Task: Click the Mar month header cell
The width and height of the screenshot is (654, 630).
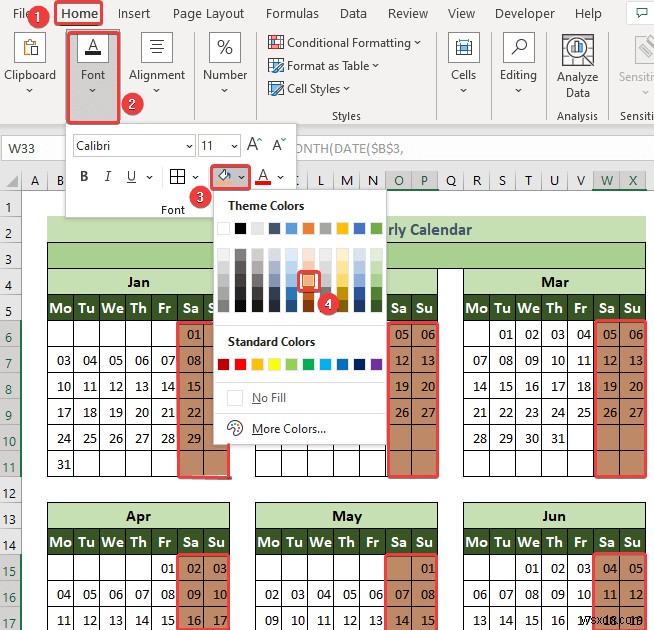Action: click(x=554, y=282)
